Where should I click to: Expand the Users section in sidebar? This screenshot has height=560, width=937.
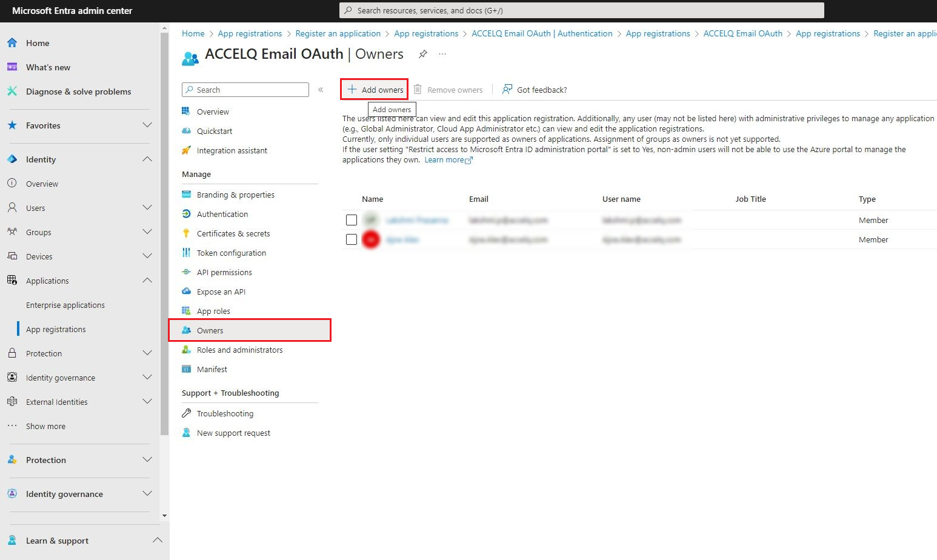147,207
